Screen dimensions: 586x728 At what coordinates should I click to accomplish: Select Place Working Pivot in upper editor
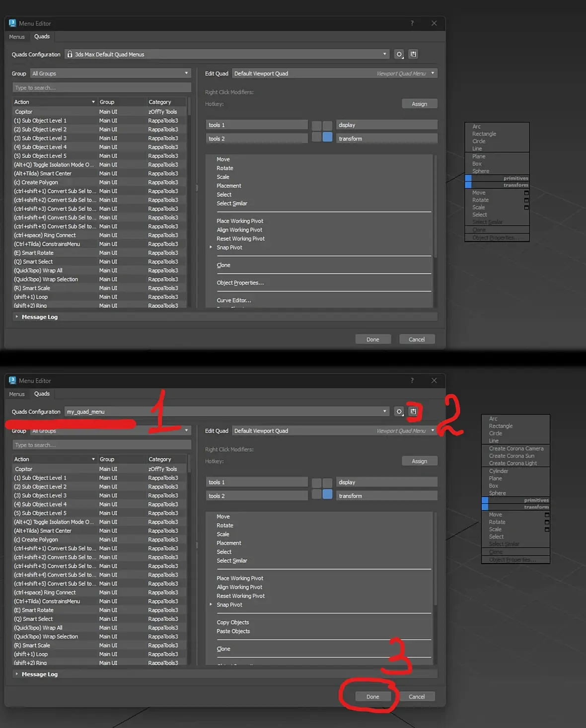[240, 221]
